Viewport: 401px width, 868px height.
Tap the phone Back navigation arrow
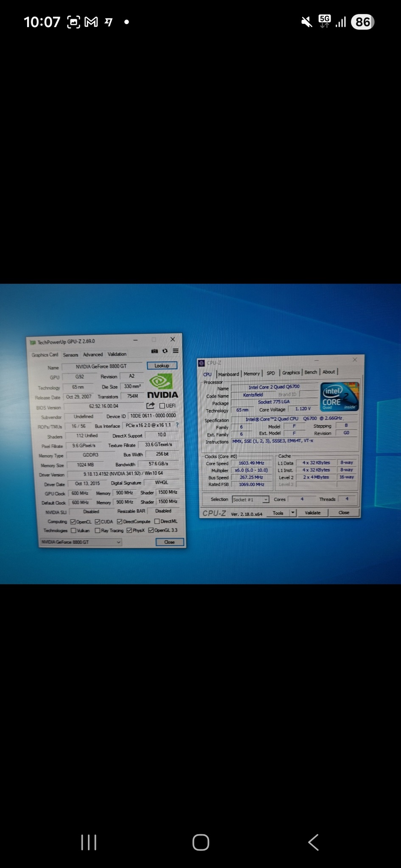pyautogui.click(x=313, y=842)
